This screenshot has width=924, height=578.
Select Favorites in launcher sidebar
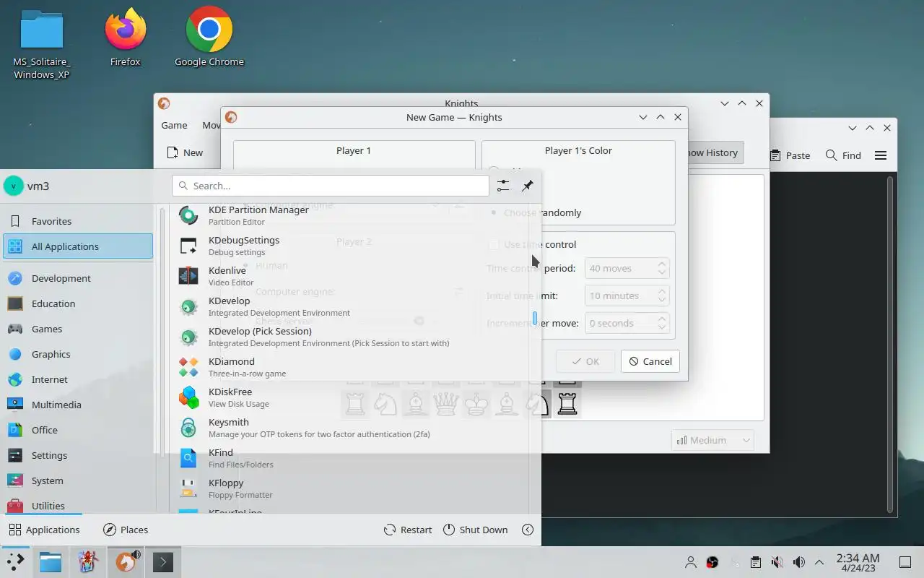click(x=78, y=221)
